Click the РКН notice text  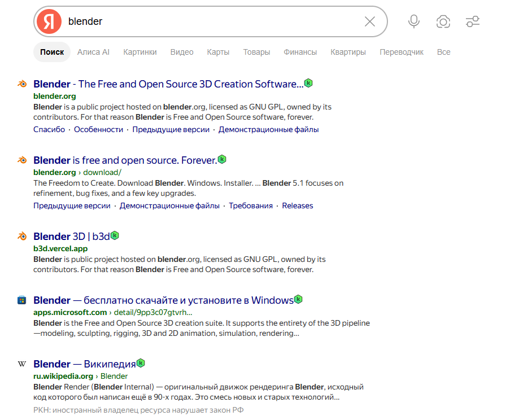click(138, 410)
